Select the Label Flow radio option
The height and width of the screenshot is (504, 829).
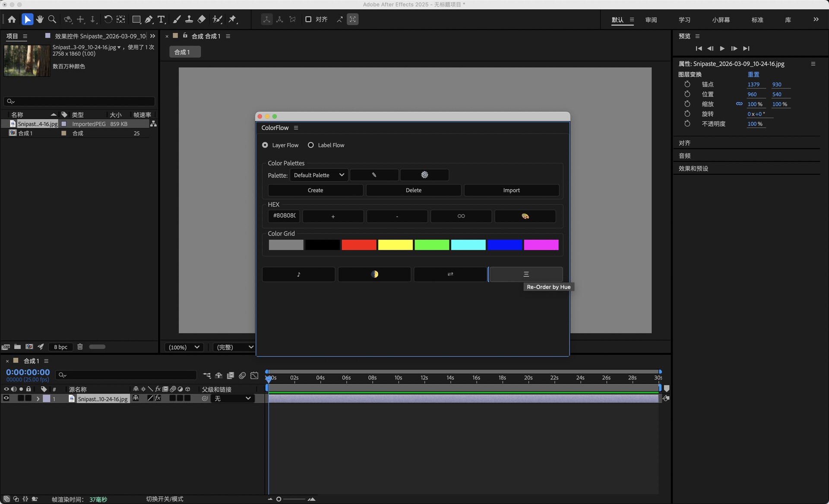click(311, 145)
